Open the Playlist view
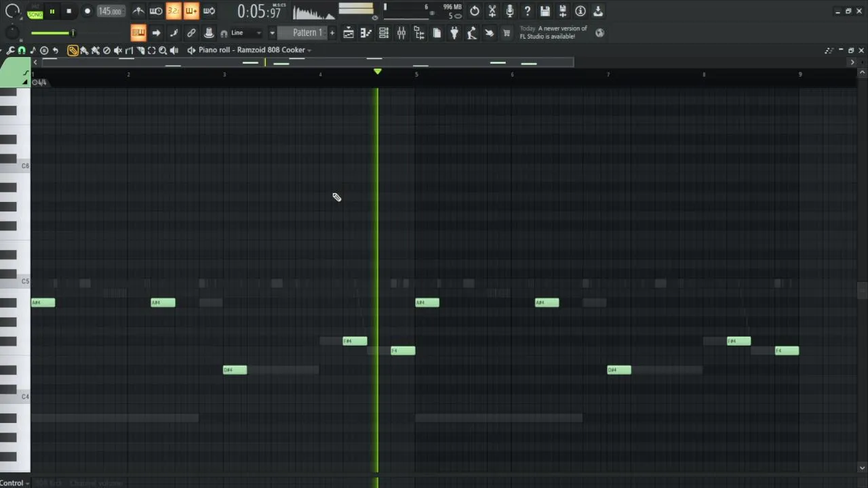868x488 pixels. (x=349, y=33)
